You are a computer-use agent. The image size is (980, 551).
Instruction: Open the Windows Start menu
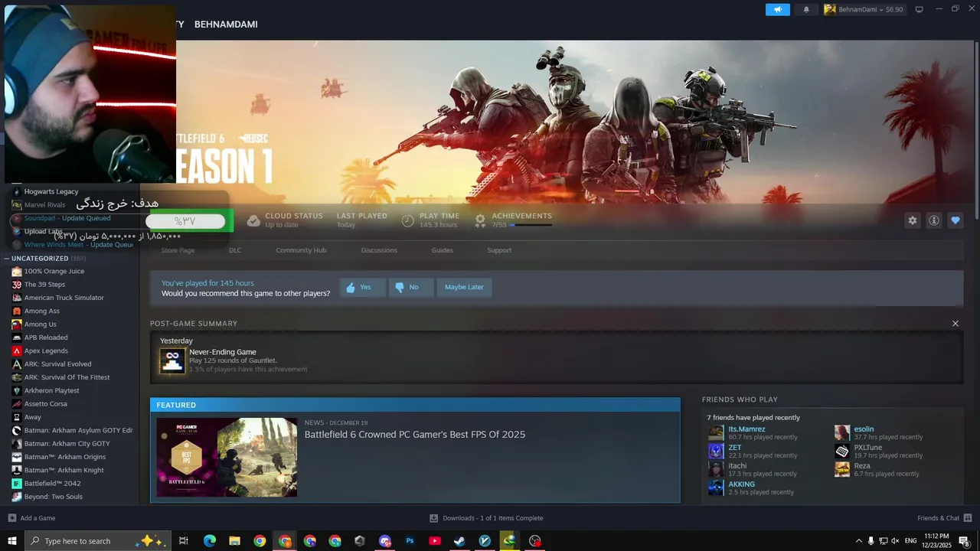point(12,541)
